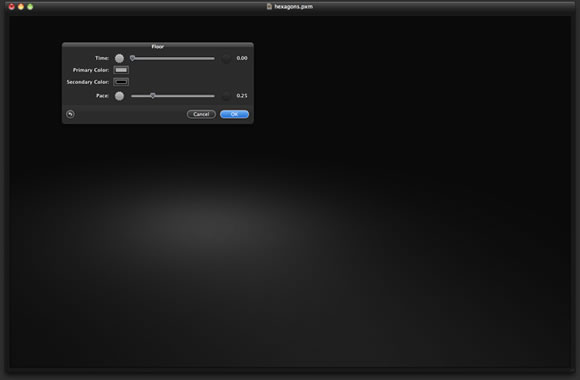
Task: Click the light circle button beside the Pace label
Action: (119, 96)
